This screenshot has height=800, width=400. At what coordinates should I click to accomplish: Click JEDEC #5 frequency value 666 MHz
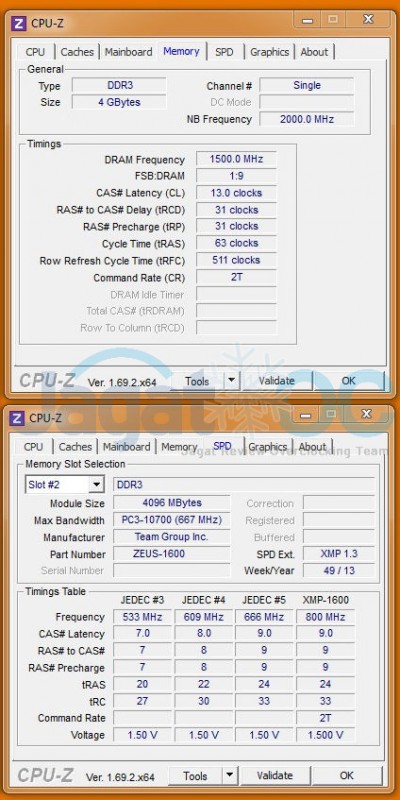pyautogui.click(x=264, y=617)
